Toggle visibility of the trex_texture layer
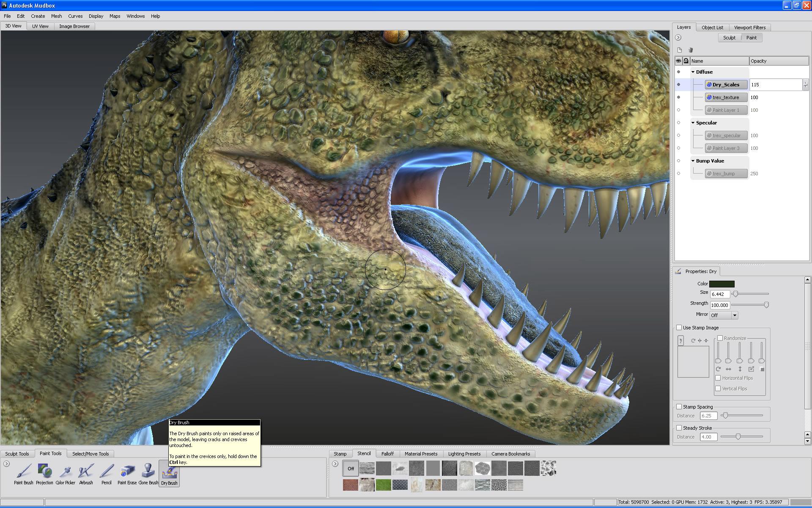Viewport: 812px width, 508px height. click(679, 97)
